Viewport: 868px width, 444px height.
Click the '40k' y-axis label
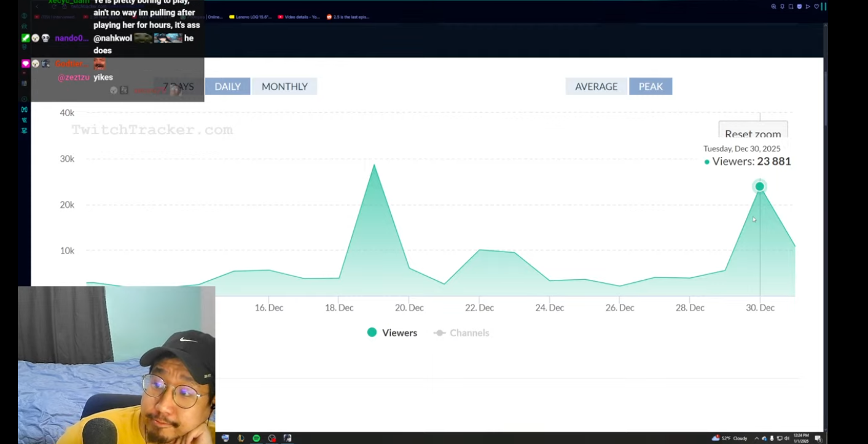(67, 113)
